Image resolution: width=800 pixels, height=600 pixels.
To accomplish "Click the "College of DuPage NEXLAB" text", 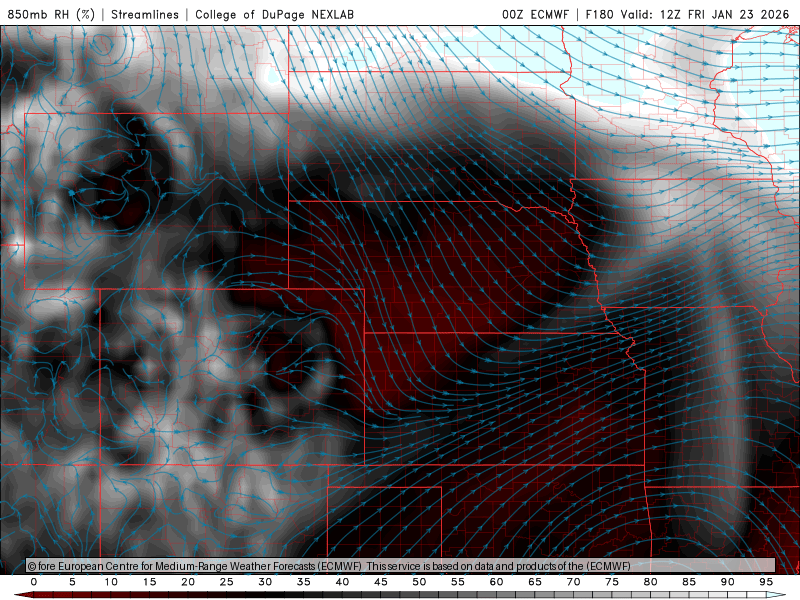I will click(x=274, y=14).
